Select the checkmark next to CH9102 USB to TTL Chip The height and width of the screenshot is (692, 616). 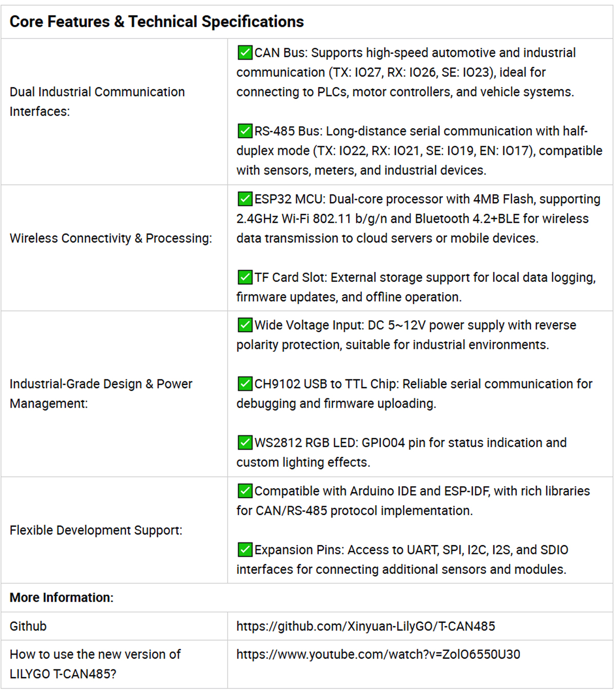245,384
